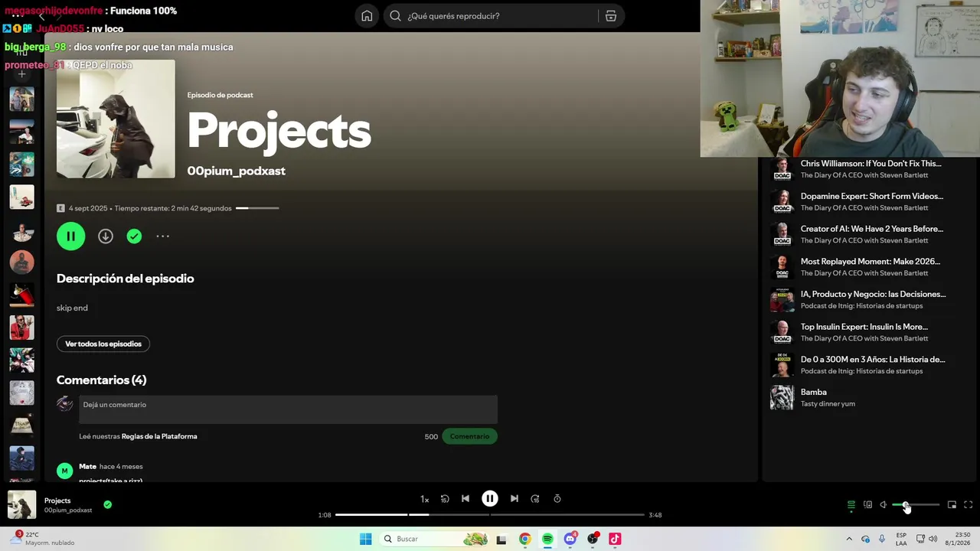Open Google Chrome from the taskbar
The height and width of the screenshot is (551, 980).
pos(524,539)
